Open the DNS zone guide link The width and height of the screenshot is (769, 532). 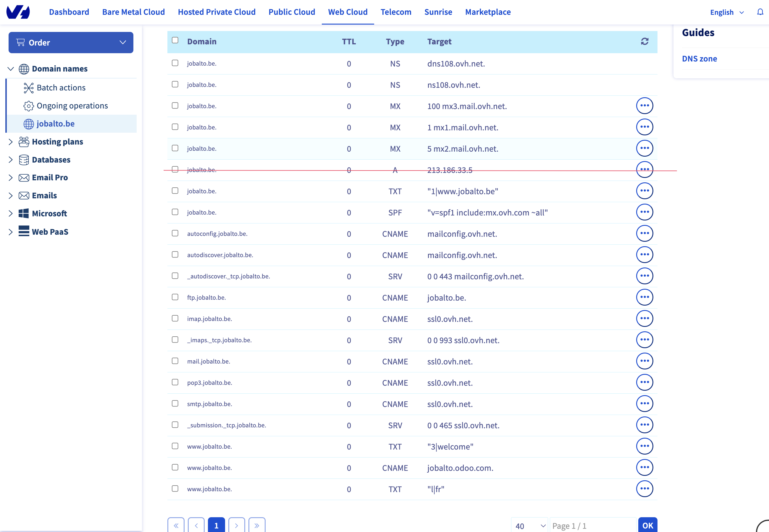click(x=699, y=59)
